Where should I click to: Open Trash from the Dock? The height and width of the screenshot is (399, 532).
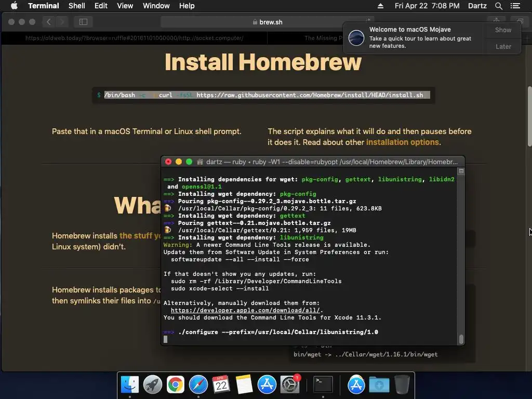coord(402,385)
